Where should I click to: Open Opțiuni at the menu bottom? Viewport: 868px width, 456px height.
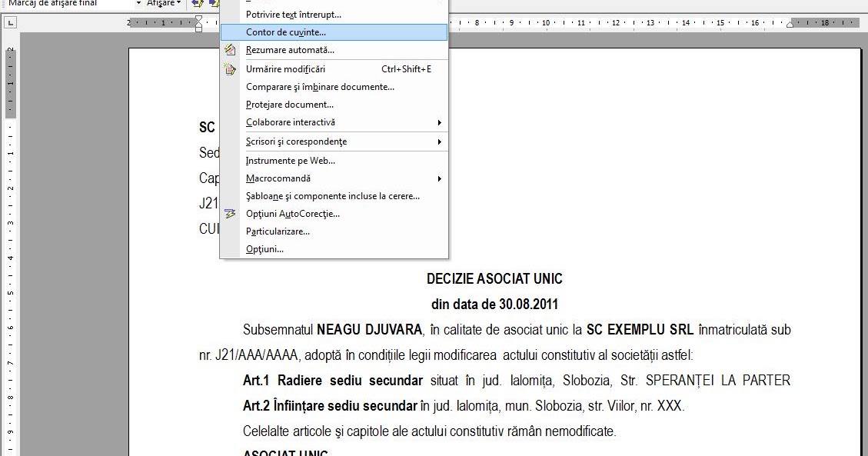coord(334,250)
